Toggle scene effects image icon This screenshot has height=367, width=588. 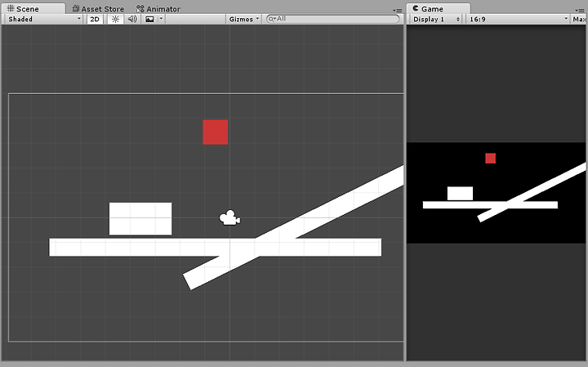(149, 19)
